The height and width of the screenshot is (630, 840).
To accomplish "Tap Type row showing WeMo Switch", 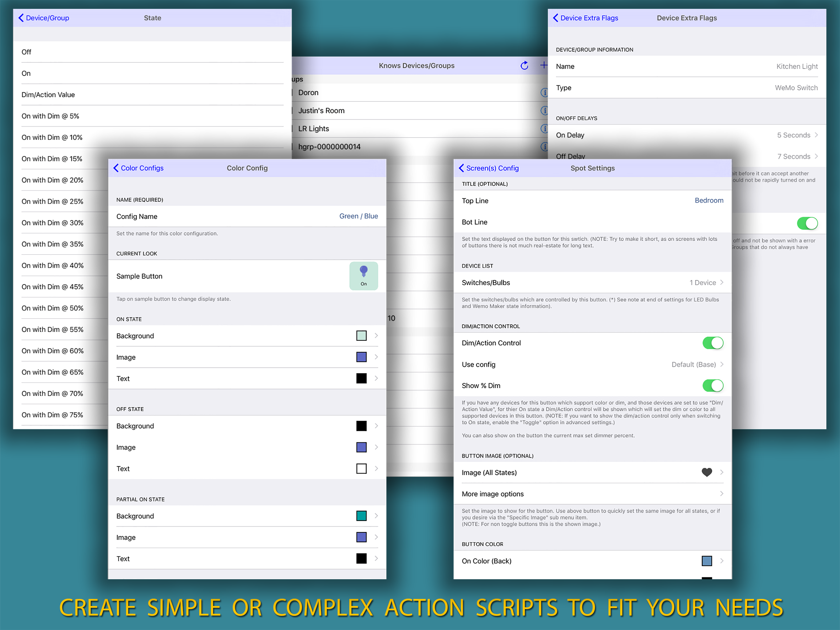I will pyautogui.click(x=687, y=88).
